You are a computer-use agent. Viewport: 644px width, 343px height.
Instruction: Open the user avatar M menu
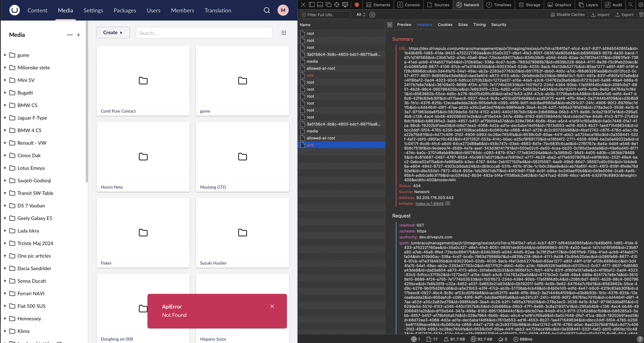tap(283, 10)
